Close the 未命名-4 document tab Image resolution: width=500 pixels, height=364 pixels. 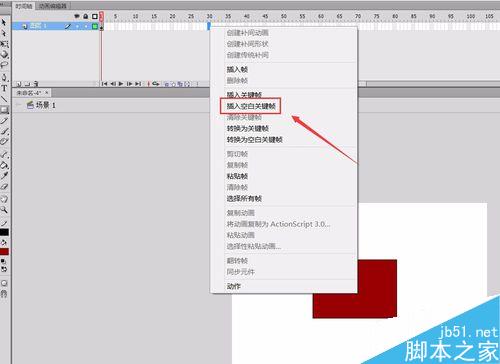[47, 92]
